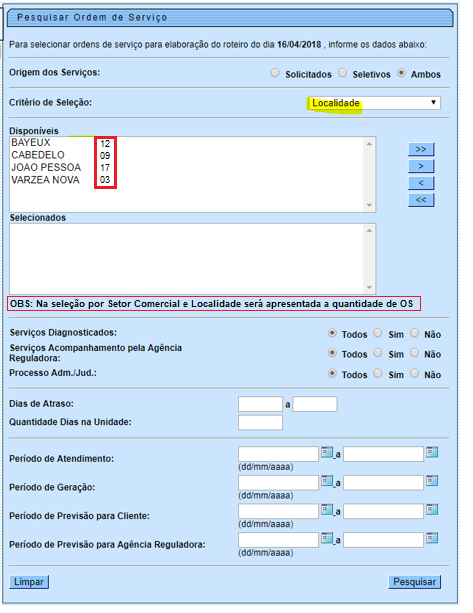
Task: Set Serviços Diagnosticados to Não
Action: 414,333
